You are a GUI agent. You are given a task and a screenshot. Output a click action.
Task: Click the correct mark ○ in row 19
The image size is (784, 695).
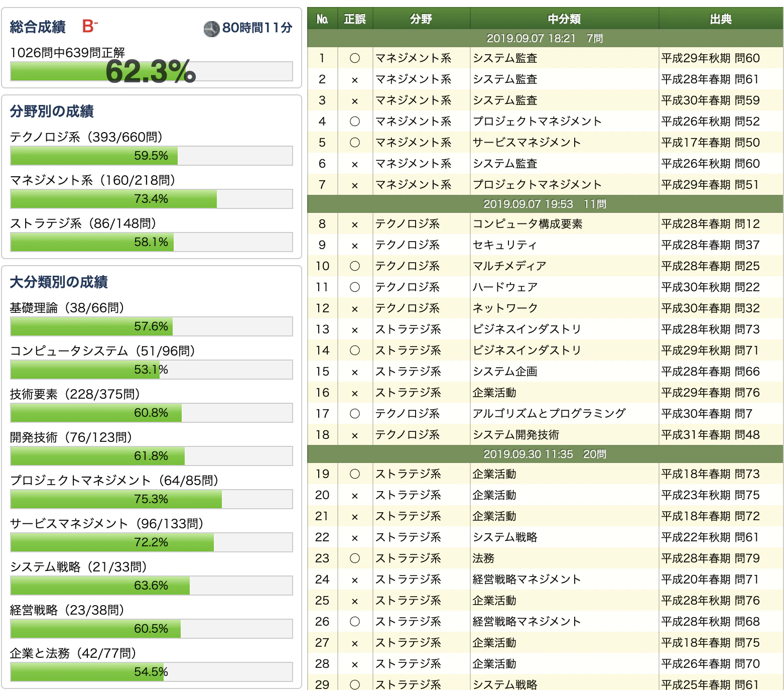355,474
